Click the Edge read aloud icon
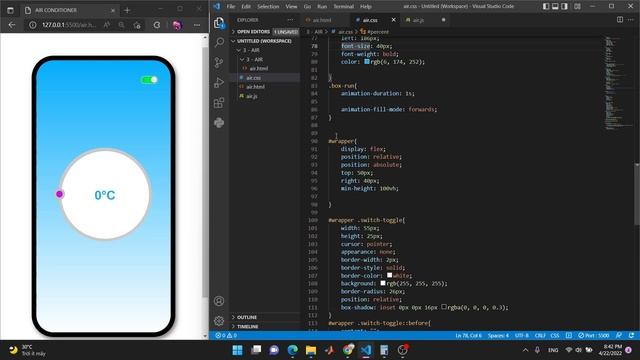 coord(107,25)
